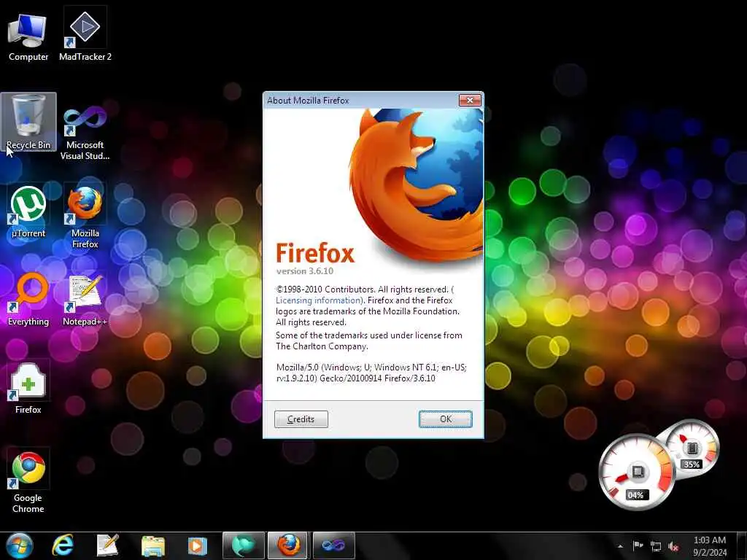This screenshot has height=560, width=747.
Task: Click the Firefox logo image in dialog
Action: (415, 185)
